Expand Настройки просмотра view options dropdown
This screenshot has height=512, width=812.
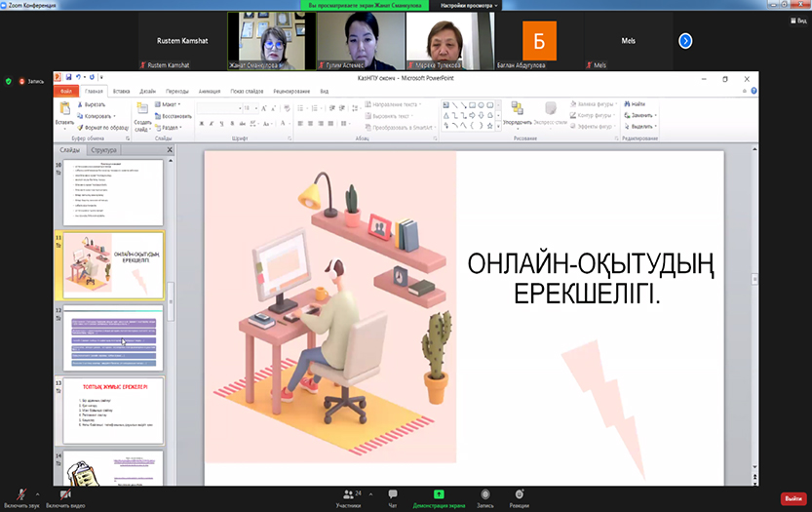click(469, 5)
